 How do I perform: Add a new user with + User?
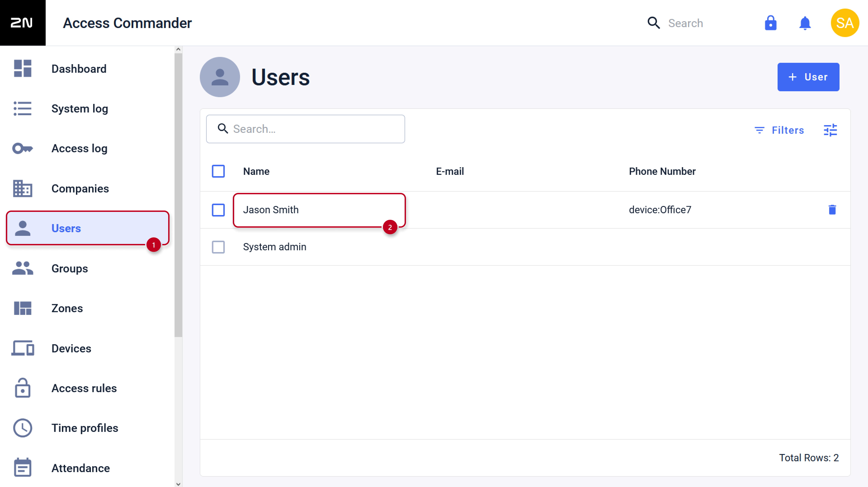tap(808, 77)
